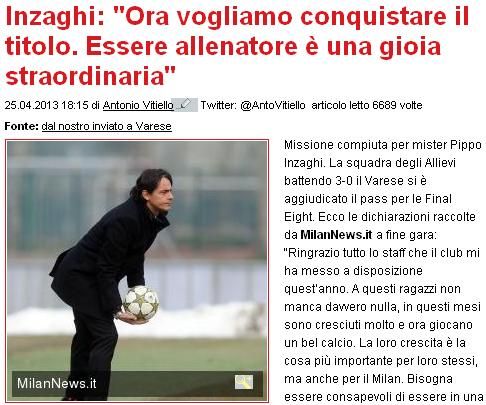486x405 pixels.
Task: Click the magnifier icon on the photo caption
Action: click(244, 382)
